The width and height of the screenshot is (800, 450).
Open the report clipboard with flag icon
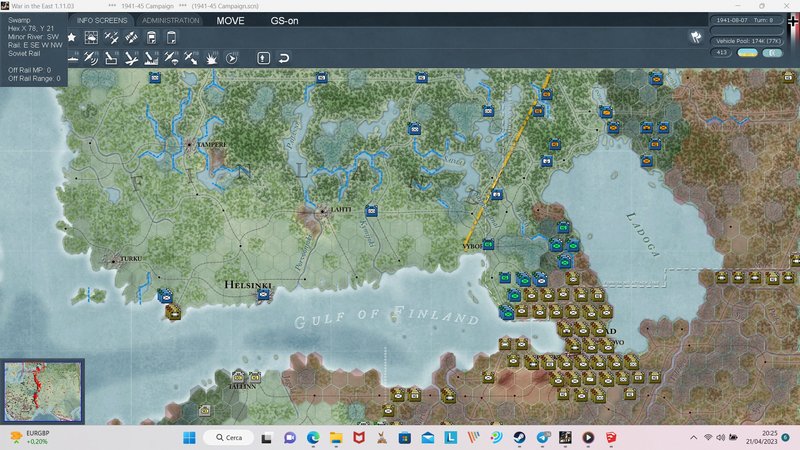click(152, 37)
